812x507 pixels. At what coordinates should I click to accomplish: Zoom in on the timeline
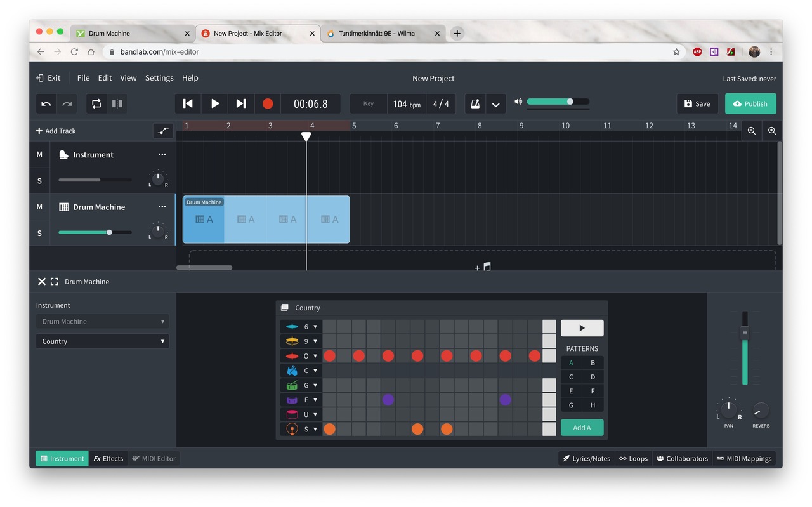(x=772, y=131)
